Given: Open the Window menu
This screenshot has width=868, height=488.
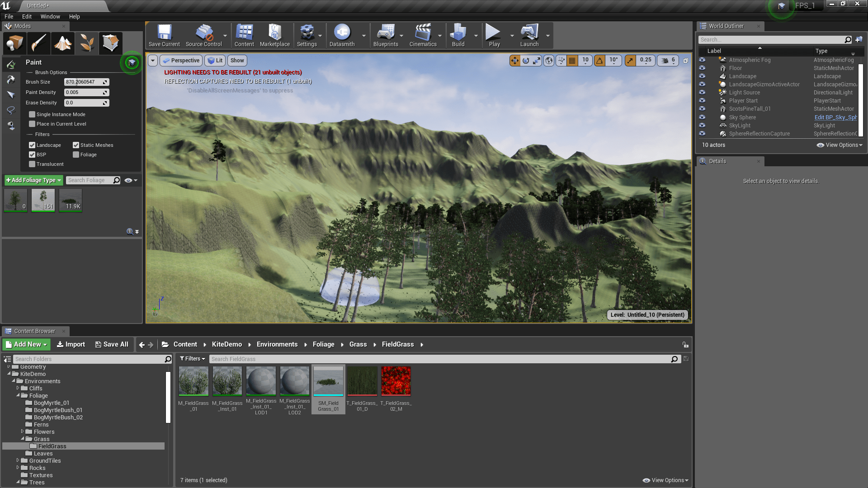Looking at the screenshot, I should click(50, 16).
